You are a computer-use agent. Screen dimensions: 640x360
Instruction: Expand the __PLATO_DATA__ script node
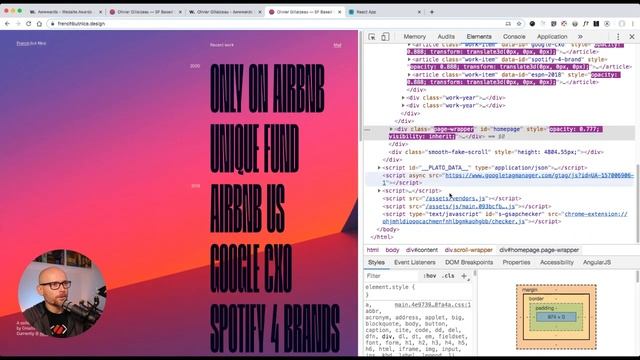tap(379, 168)
